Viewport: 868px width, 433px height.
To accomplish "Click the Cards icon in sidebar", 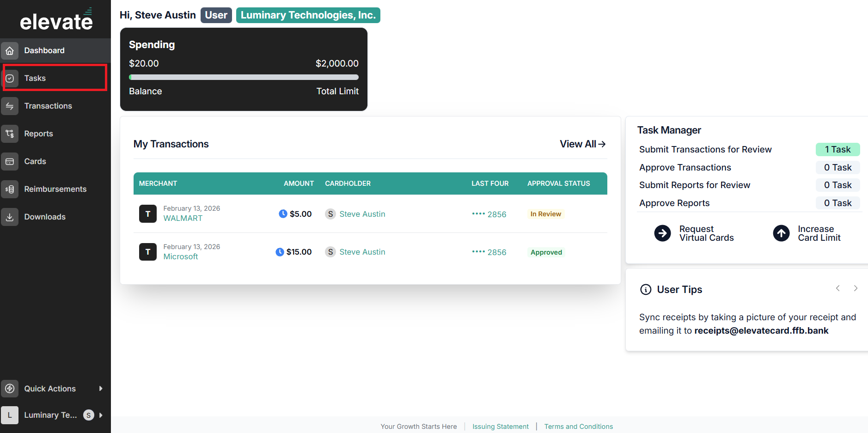I will [x=10, y=162].
